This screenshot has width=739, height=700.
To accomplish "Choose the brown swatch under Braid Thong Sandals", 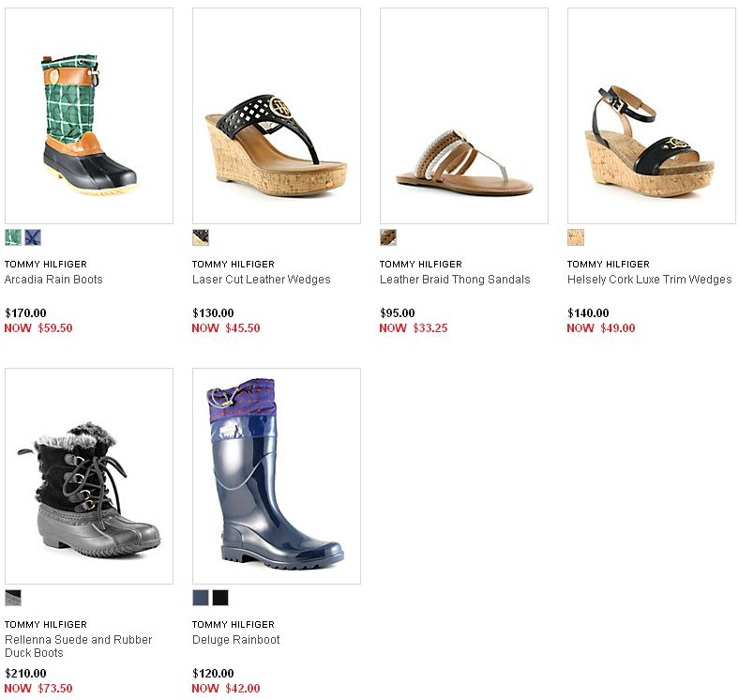I will coord(388,237).
